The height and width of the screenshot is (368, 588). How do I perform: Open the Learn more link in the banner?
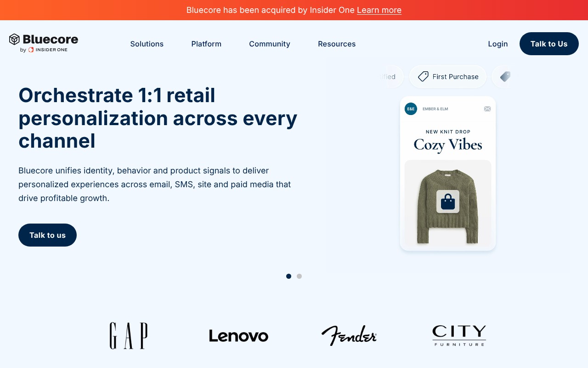point(379,10)
